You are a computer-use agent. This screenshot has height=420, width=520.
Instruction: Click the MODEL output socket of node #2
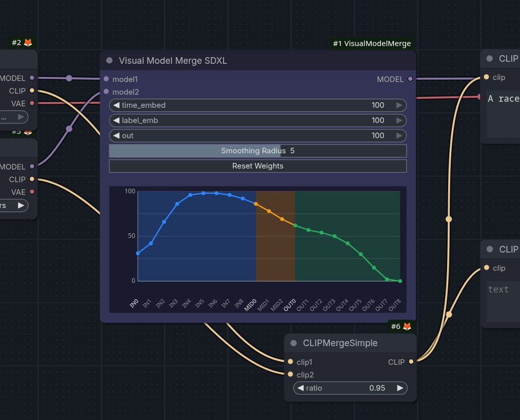(x=32, y=78)
